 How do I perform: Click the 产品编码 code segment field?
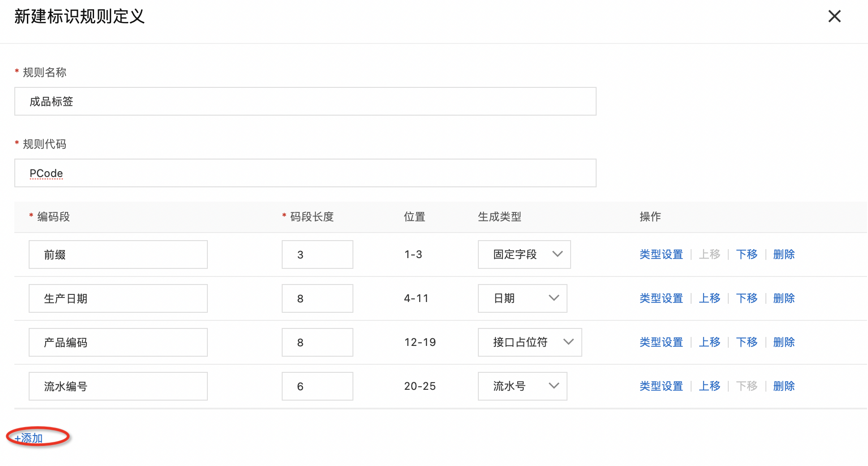[x=118, y=342]
